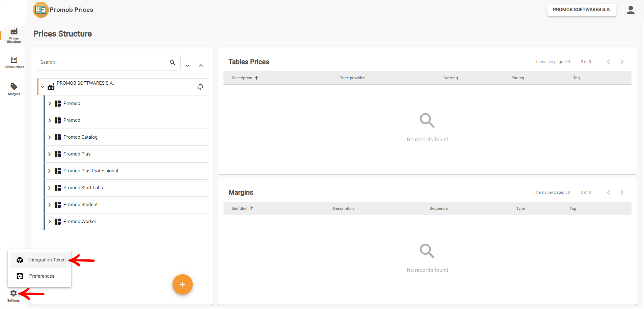The width and height of the screenshot is (644, 309).
Task: Click Price provider column header
Action: point(352,78)
